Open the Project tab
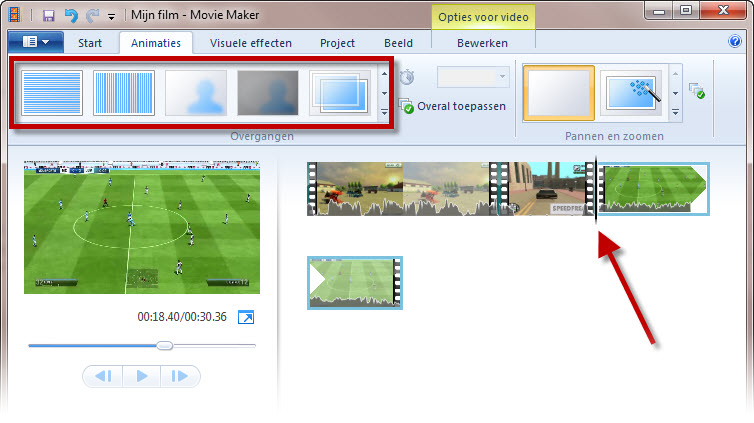The height and width of the screenshot is (423, 754). click(x=337, y=43)
